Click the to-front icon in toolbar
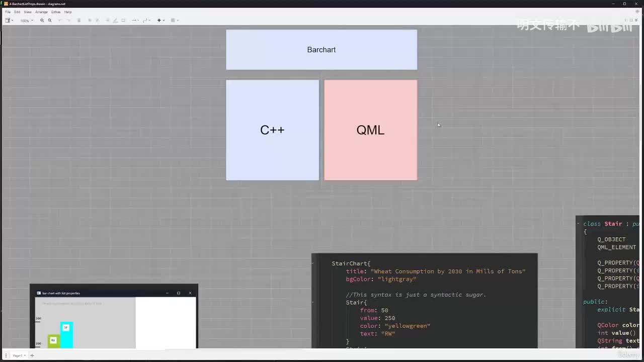Viewport: 644px width, 362px height. pos(90,21)
